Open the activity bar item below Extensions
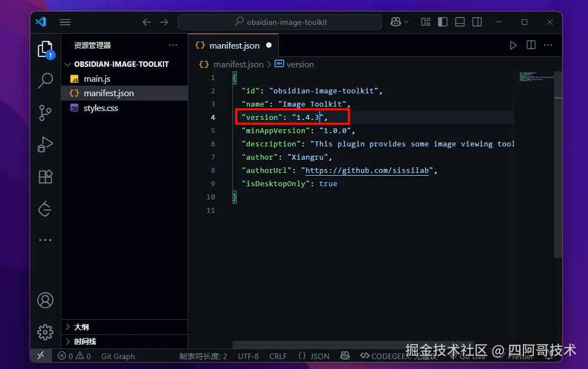This screenshot has height=369, width=588. [45, 209]
